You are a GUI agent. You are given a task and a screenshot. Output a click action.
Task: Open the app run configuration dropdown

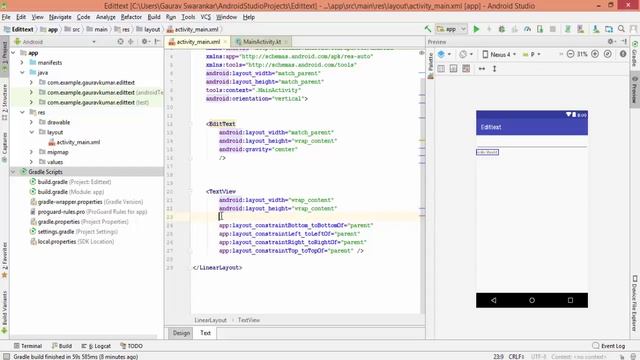[x=451, y=29]
